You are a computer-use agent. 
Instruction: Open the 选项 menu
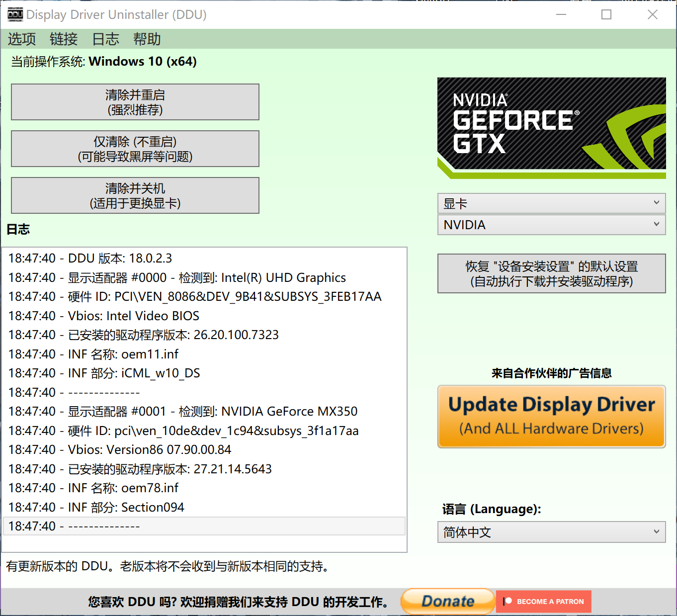(22, 39)
